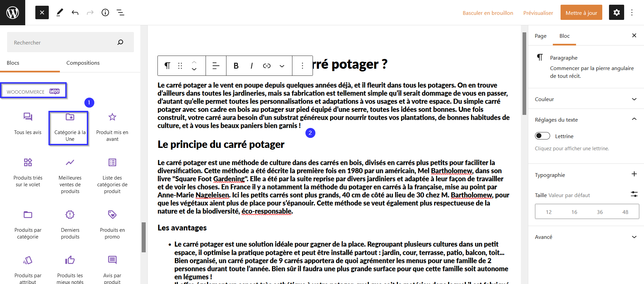
Task: Click Prévisualiser to preview the page
Action: (538, 13)
